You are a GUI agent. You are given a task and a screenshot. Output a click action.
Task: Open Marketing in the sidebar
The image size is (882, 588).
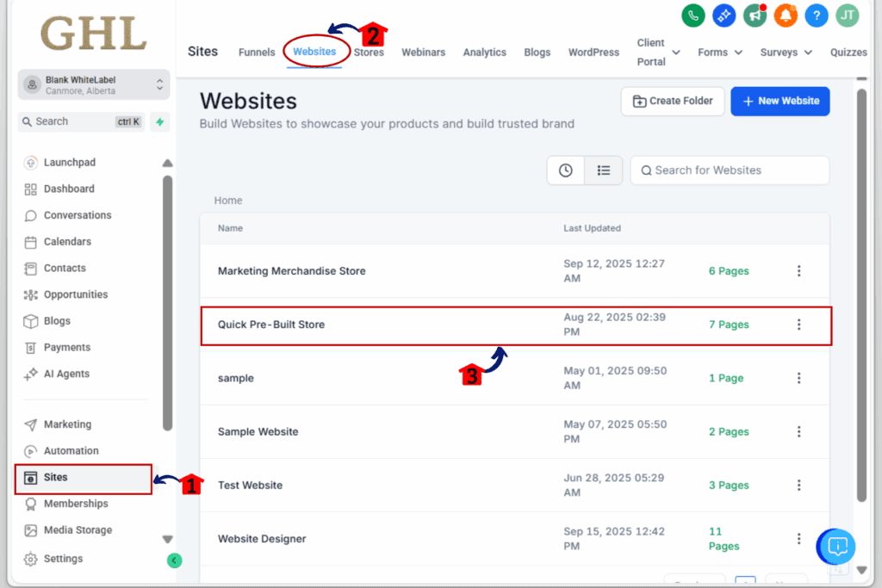pos(67,424)
